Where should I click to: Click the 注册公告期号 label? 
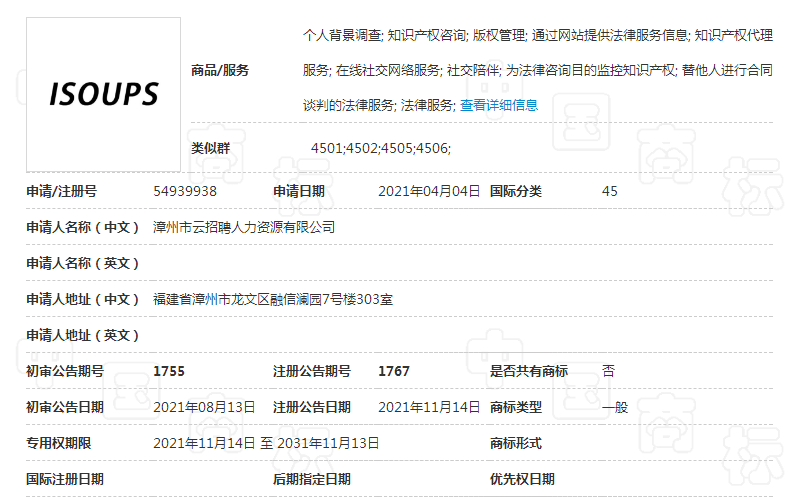click(312, 371)
